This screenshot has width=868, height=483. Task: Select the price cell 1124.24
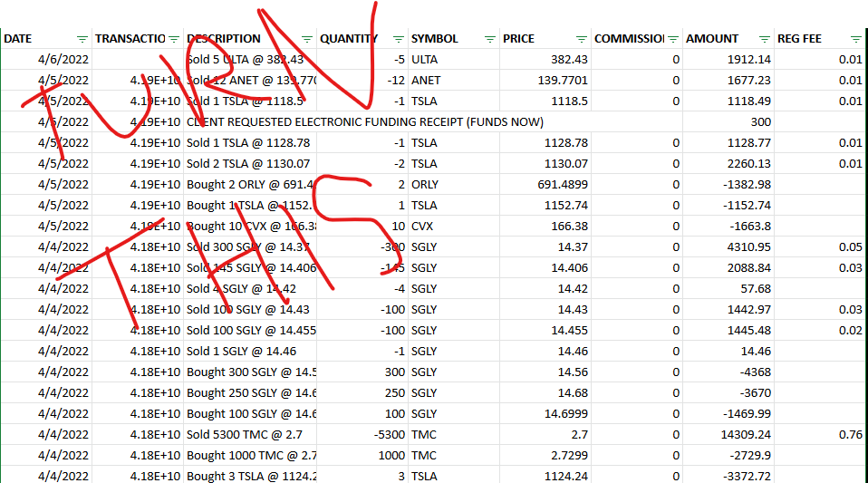point(545,475)
